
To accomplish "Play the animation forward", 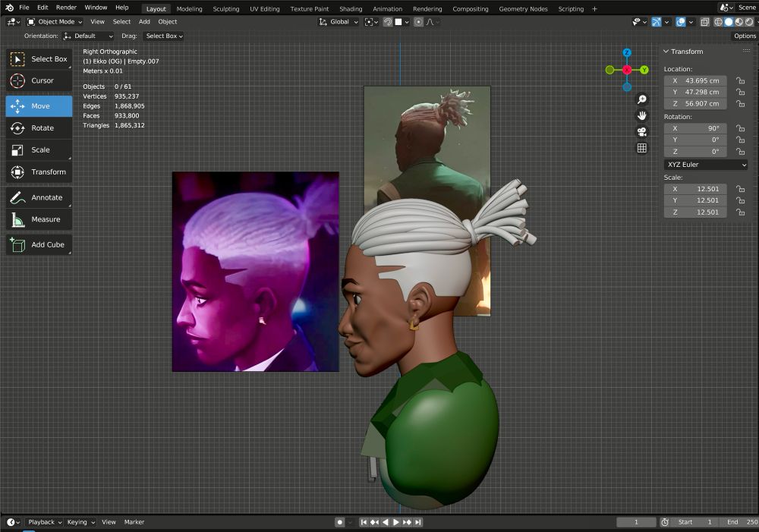I will 396,522.
